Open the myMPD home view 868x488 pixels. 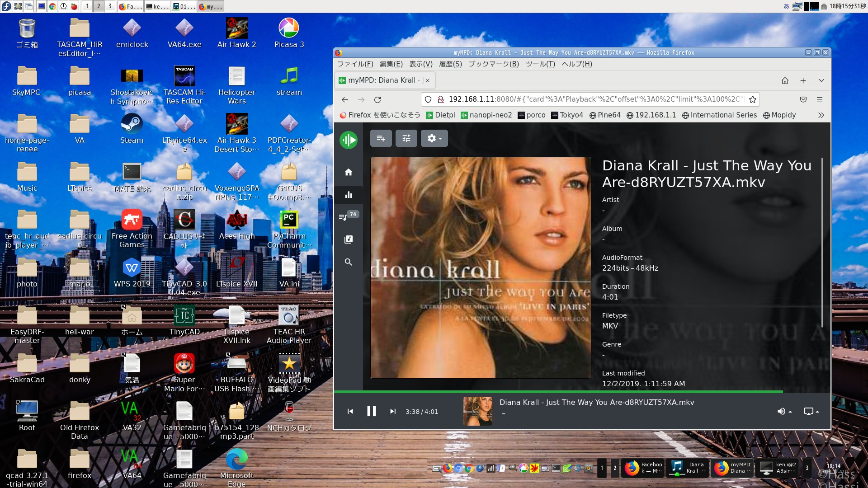(348, 172)
